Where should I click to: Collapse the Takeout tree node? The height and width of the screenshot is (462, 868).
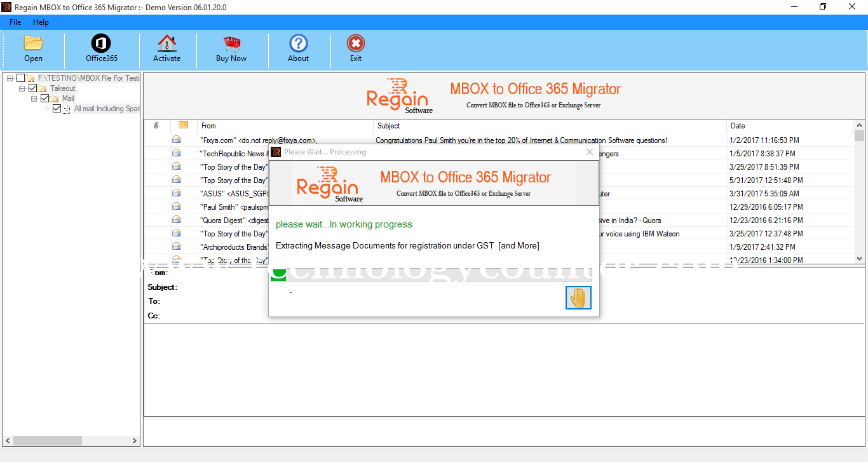coord(22,88)
